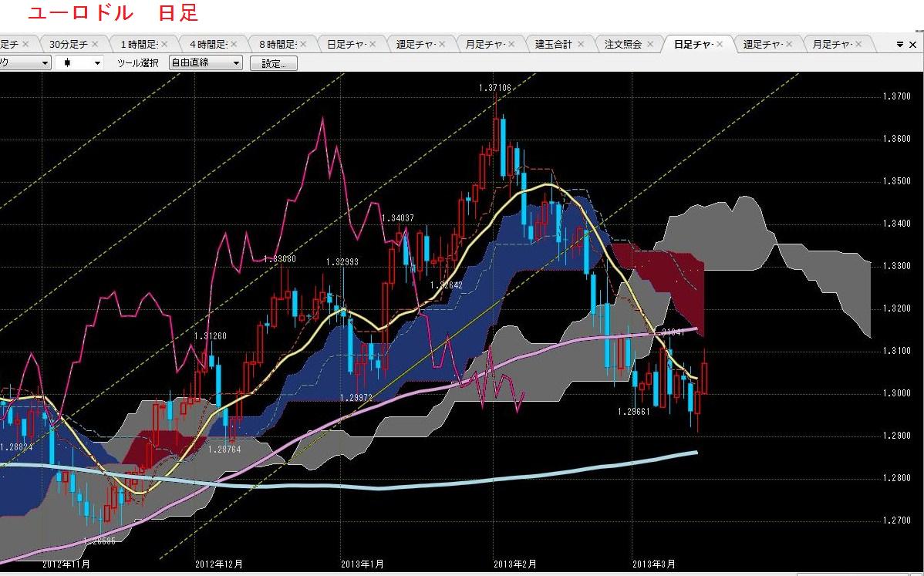Click the 1.28824 price label
The width and height of the screenshot is (924, 576).
(x=16, y=447)
